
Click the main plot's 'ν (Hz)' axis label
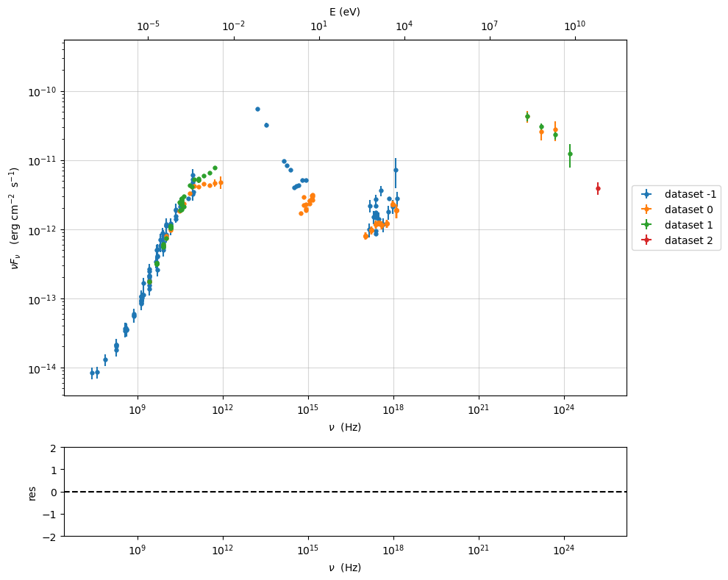coord(345,427)
